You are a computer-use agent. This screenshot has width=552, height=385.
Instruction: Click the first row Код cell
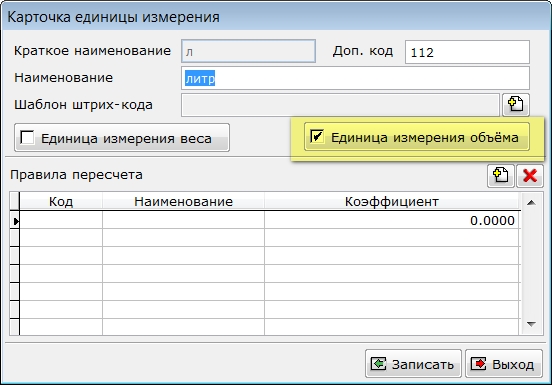[x=61, y=220]
